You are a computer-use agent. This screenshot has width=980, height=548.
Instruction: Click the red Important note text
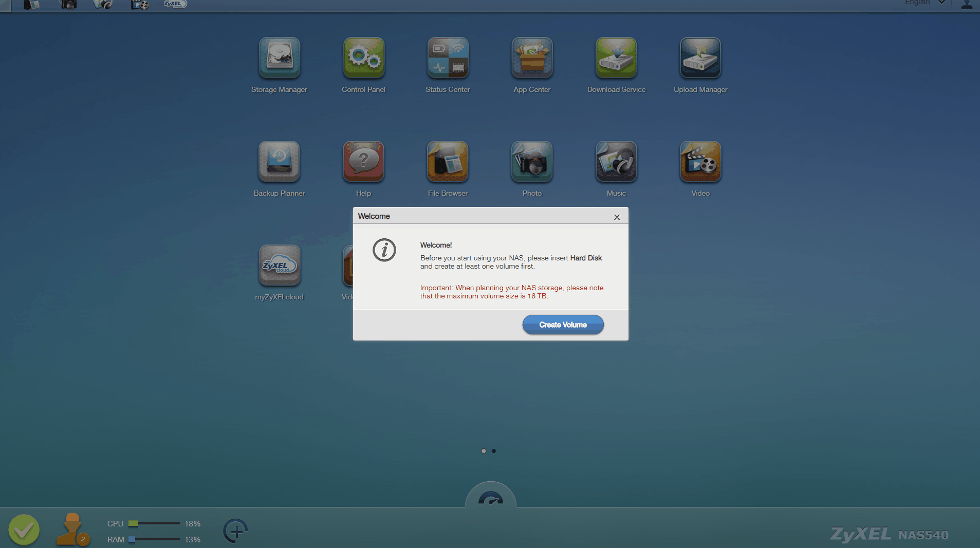pyautogui.click(x=512, y=292)
